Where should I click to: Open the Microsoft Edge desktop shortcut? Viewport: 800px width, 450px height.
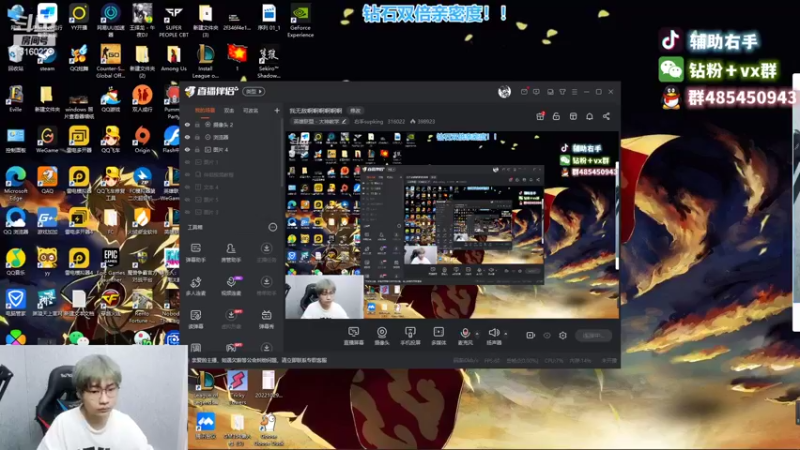pos(15,183)
